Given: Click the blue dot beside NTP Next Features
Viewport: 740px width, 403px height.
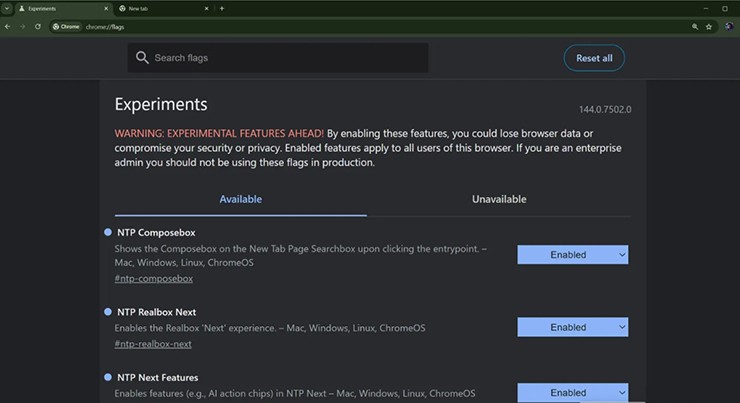Looking at the screenshot, I should click(x=108, y=377).
